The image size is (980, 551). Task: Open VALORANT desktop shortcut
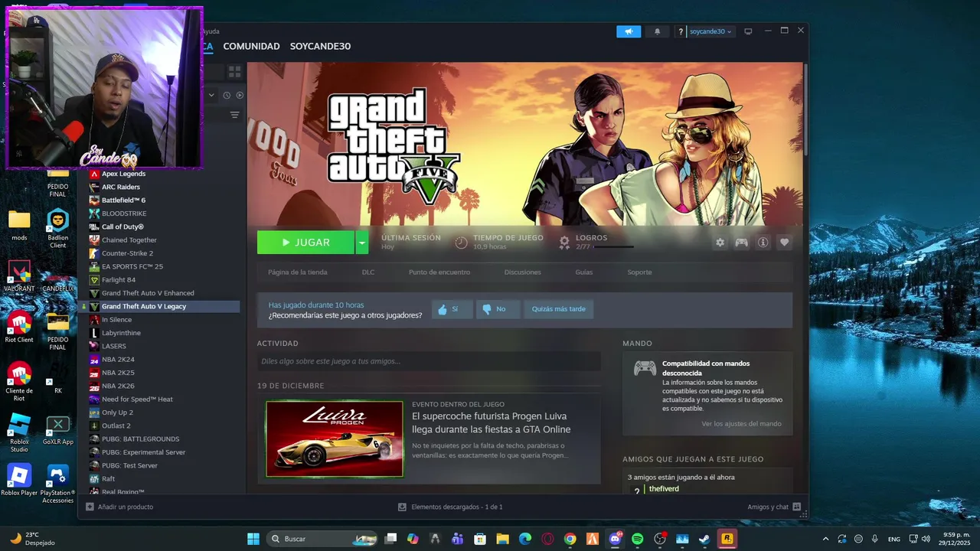pyautogui.click(x=19, y=277)
